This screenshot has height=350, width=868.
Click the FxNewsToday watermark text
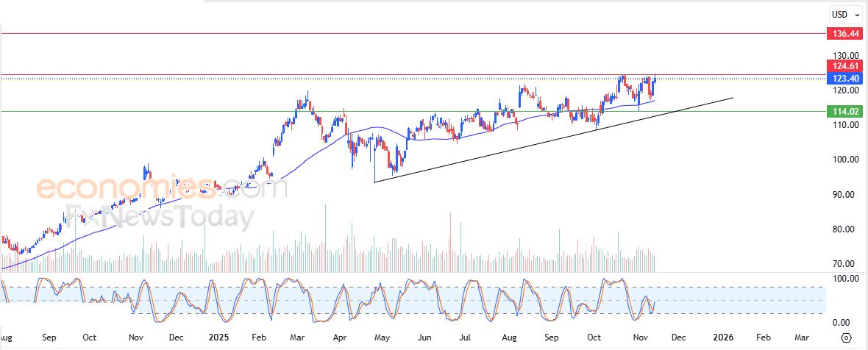(x=160, y=216)
